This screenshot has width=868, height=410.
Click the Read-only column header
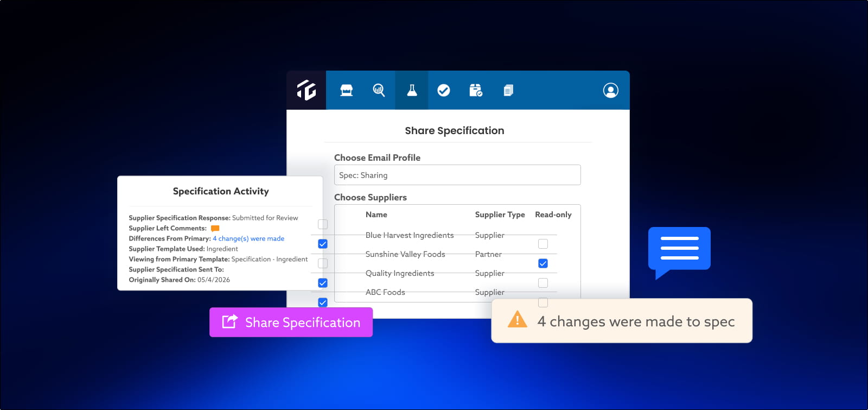[x=553, y=215]
